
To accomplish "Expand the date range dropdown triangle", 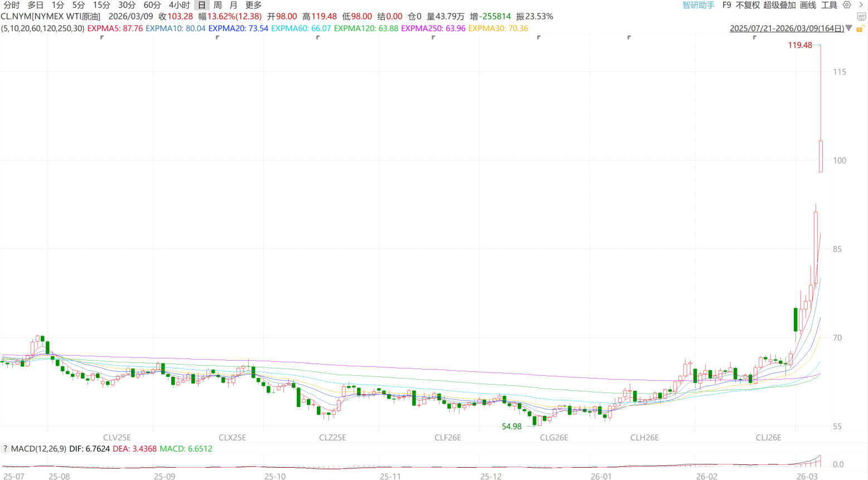I will 849,28.
